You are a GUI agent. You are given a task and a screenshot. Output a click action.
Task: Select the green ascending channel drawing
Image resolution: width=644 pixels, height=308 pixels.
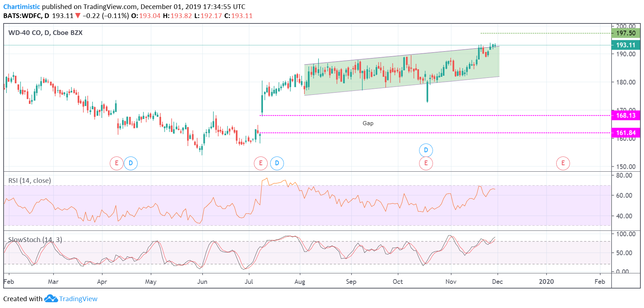point(402,71)
